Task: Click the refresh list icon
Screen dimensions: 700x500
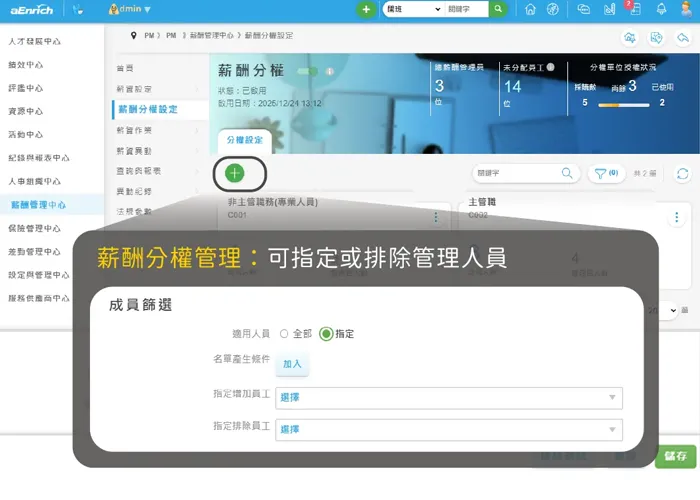Action: tap(683, 173)
